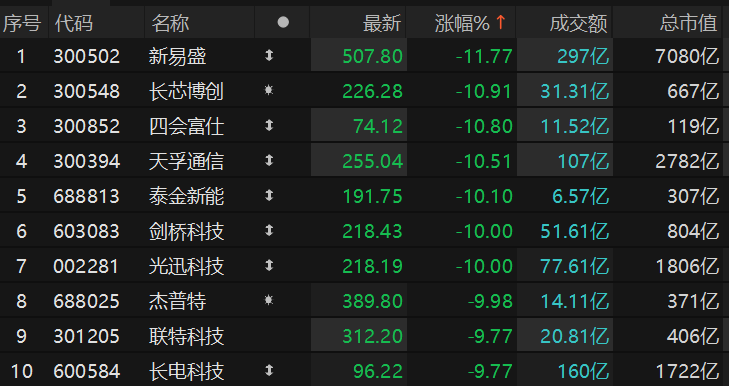Click the marker icon in 新易盛 row

click(x=269, y=55)
